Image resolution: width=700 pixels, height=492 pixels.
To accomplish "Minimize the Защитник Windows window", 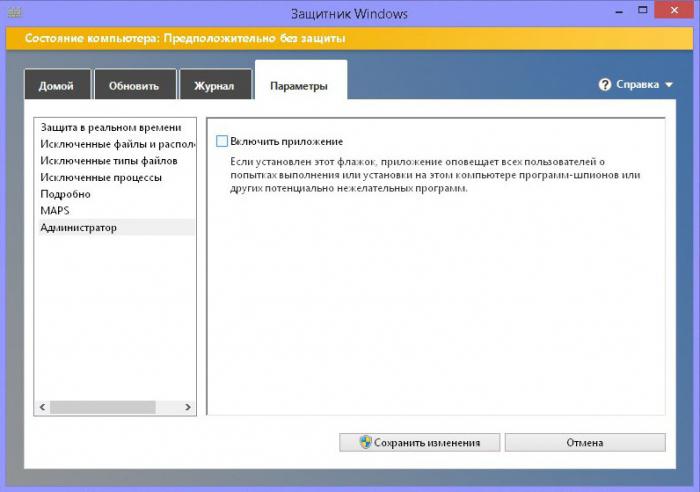I will pos(619,12).
